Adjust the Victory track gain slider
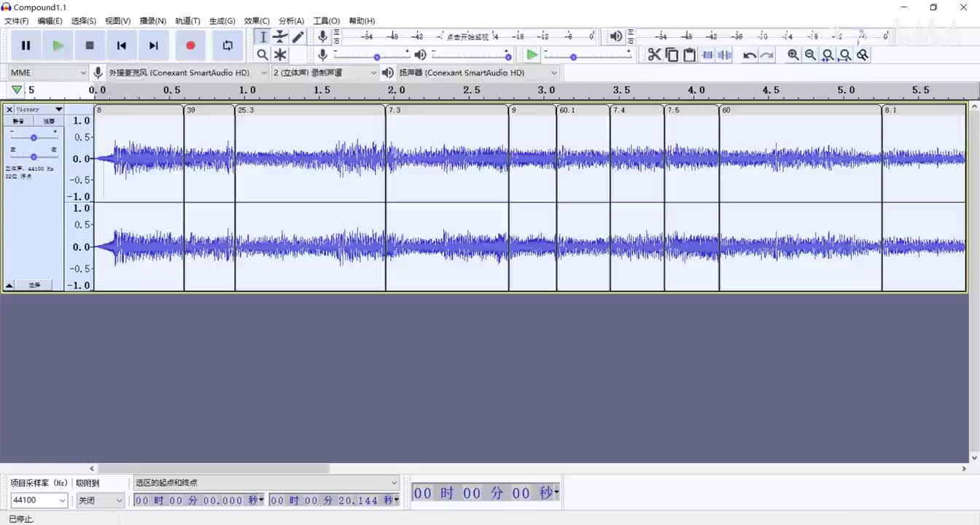This screenshot has height=525, width=980. click(x=34, y=137)
